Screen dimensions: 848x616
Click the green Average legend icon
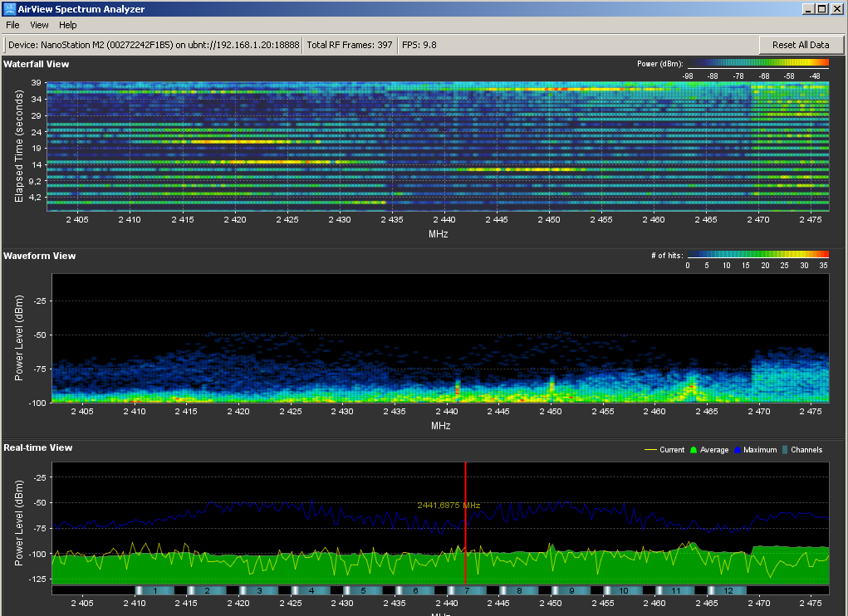point(693,450)
